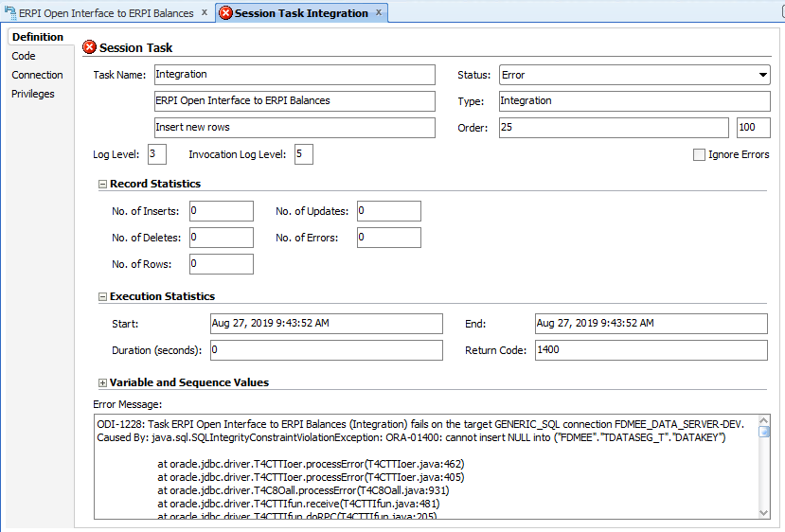Click the error message scrollbar up arrow
This screenshot has width=785, height=532.
point(764,420)
